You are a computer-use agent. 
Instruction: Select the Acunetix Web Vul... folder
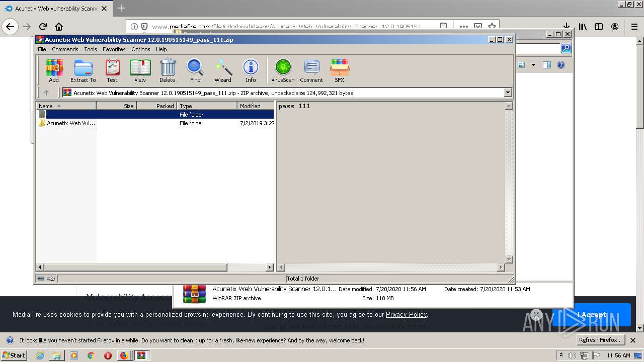(x=155, y=123)
